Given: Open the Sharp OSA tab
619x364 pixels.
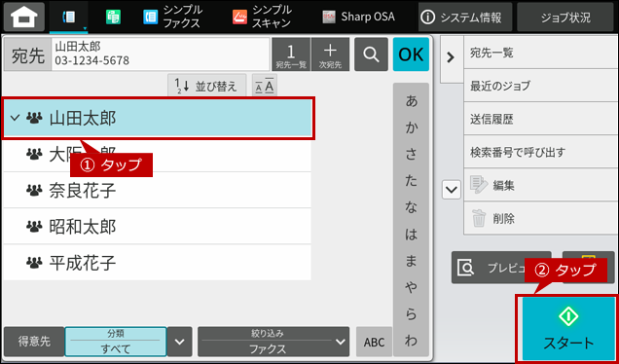Looking at the screenshot, I should (x=358, y=17).
